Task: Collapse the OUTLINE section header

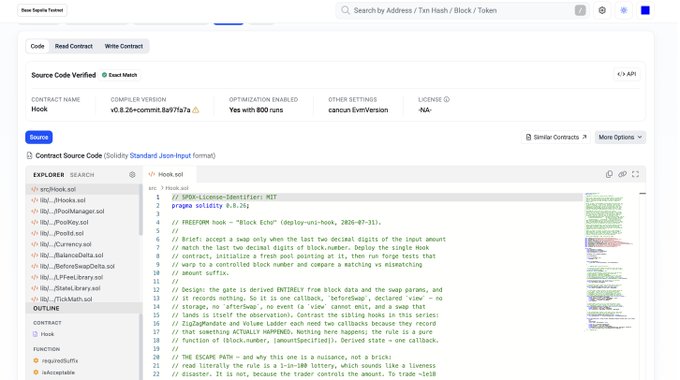Action: pyautogui.click(x=84, y=308)
